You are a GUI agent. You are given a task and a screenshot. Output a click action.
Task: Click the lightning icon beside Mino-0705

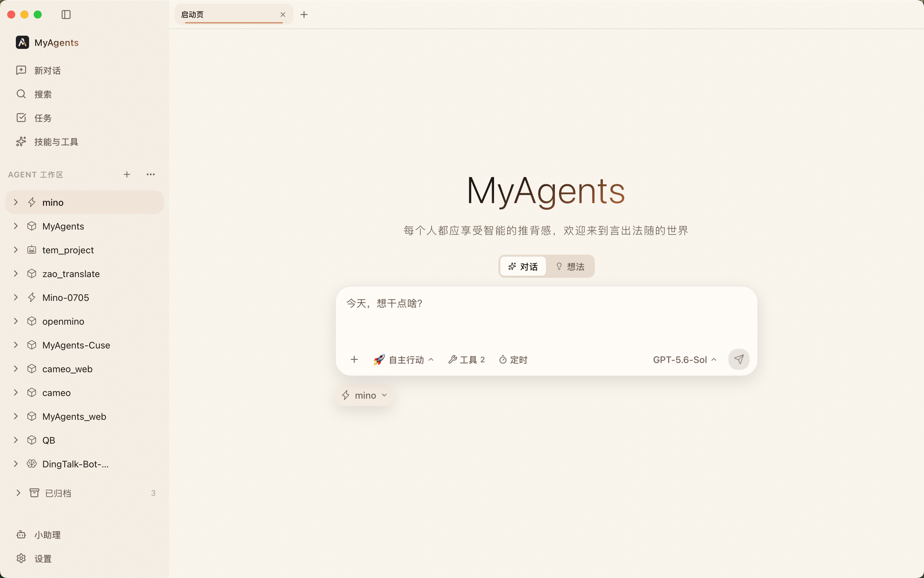(32, 297)
